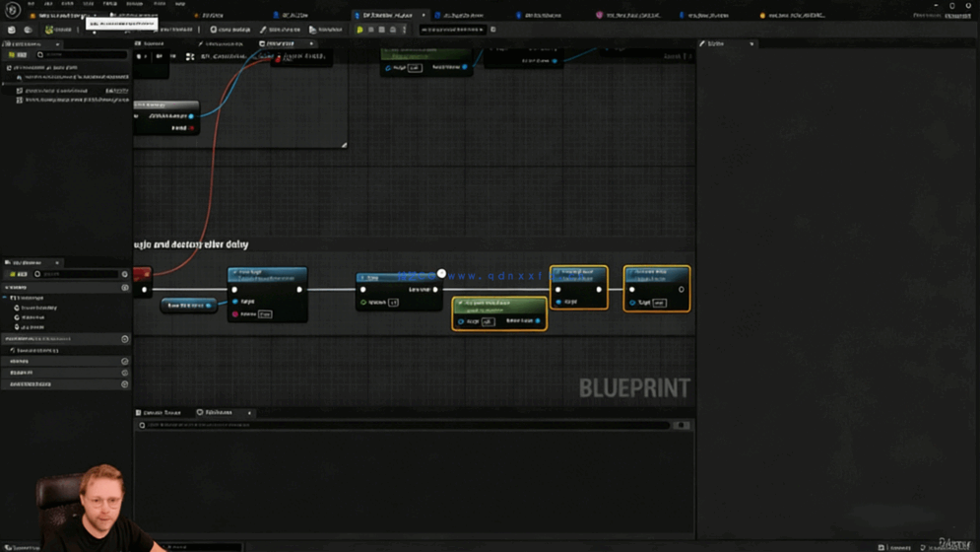The width and height of the screenshot is (980, 552).
Task: Collapse the EventGraph tree entry
Action: tap(6, 298)
